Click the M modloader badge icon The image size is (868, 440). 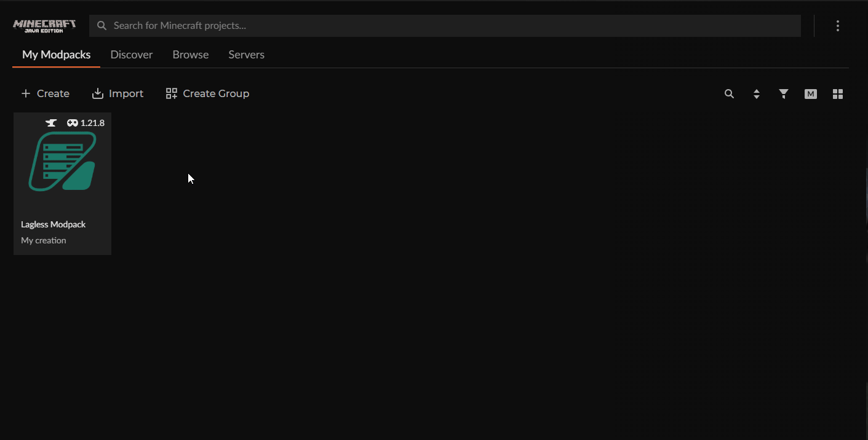(x=810, y=93)
